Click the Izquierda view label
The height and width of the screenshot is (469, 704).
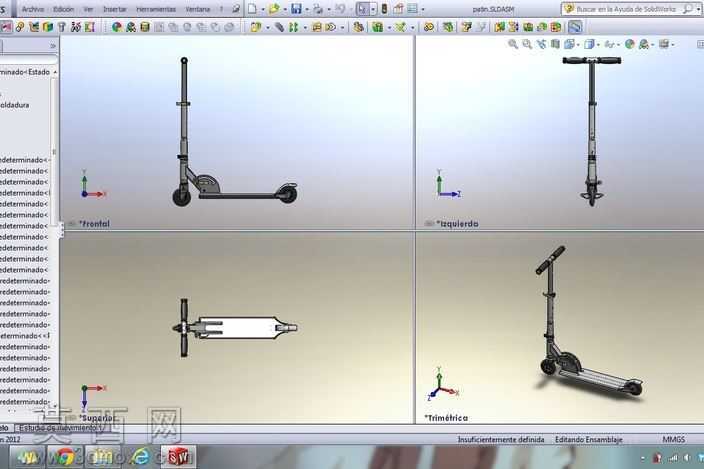(457, 224)
